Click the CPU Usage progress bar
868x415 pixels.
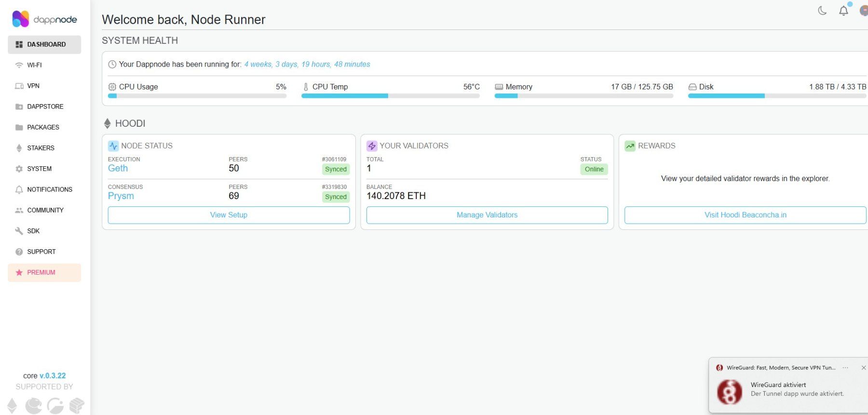[197, 96]
